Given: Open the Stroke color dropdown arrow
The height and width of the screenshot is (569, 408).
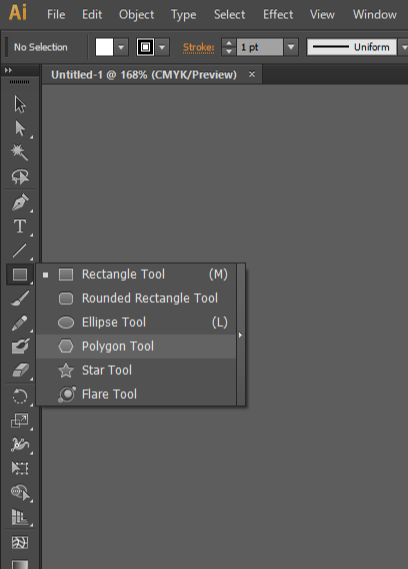Looking at the screenshot, I should click(162, 47).
